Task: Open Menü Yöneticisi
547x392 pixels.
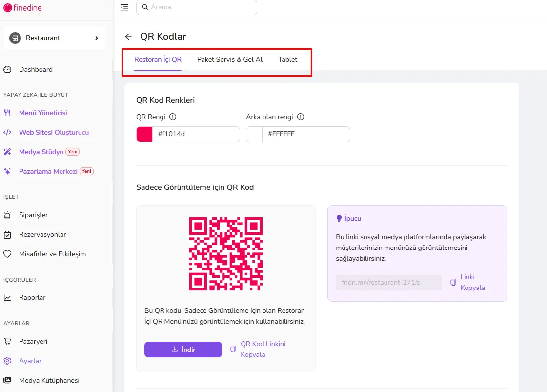Action: [x=43, y=113]
